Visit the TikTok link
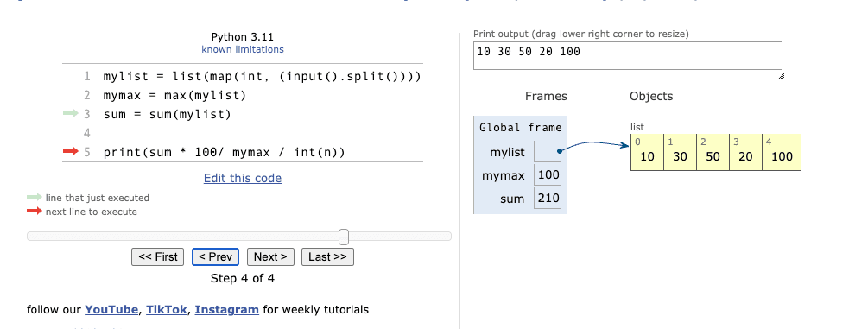The image size is (868, 329). coord(167,310)
